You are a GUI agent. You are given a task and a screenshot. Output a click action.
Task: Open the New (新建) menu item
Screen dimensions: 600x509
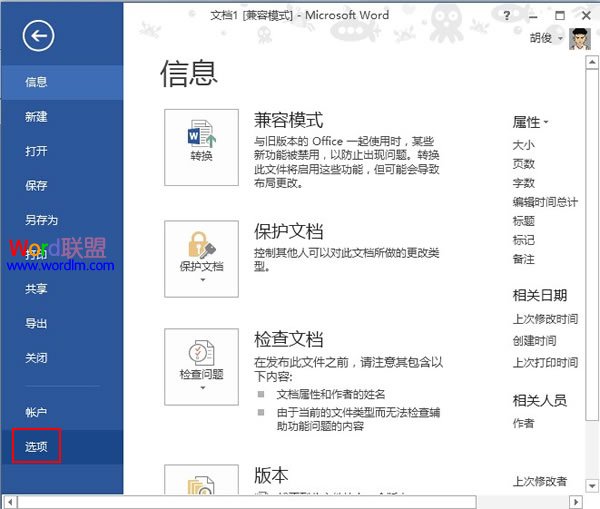pos(36,117)
